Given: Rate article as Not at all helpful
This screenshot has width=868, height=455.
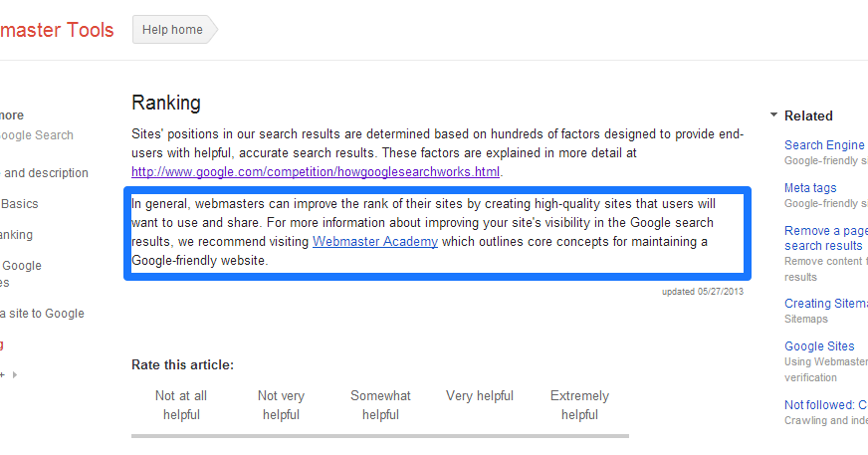Looking at the screenshot, I should point(181,405).
